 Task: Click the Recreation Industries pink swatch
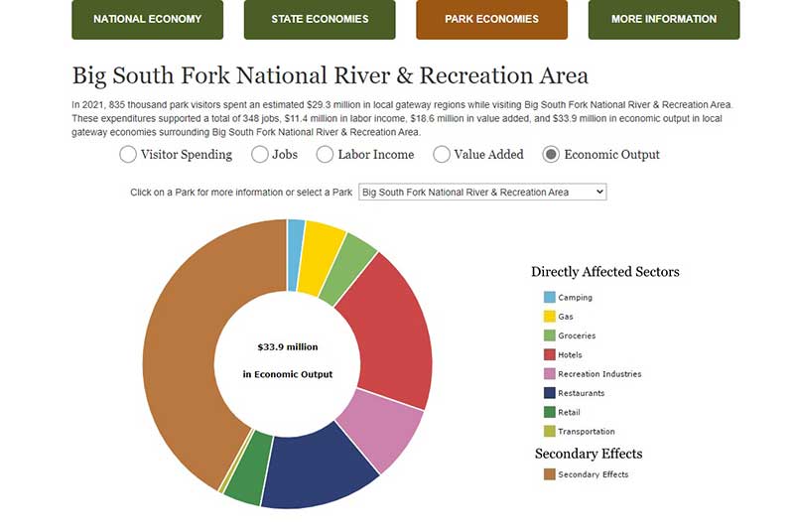point(550,374)
